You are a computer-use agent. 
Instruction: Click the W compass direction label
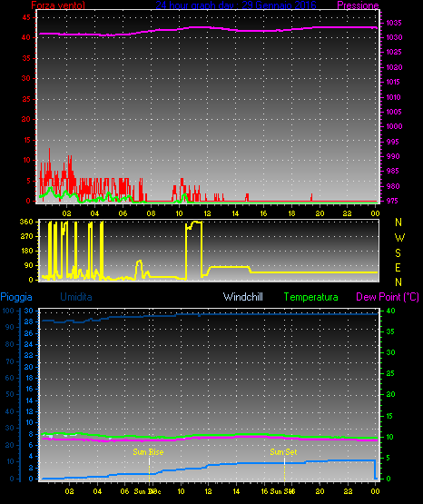[x=399, y=238]
